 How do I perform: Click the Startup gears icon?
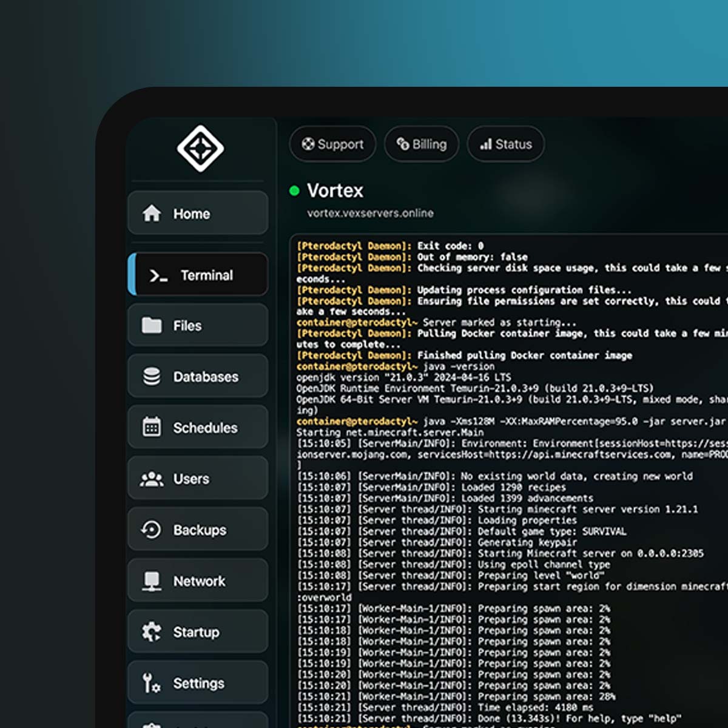click(152, 632)
